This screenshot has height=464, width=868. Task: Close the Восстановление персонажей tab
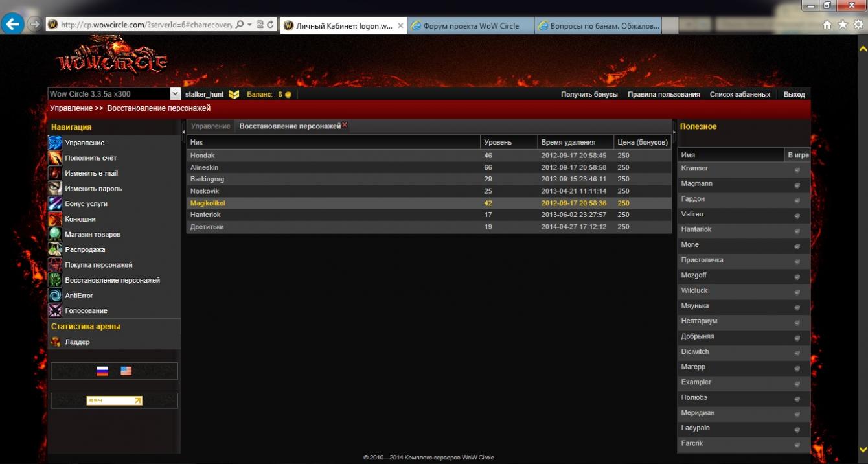coord(345,125)
